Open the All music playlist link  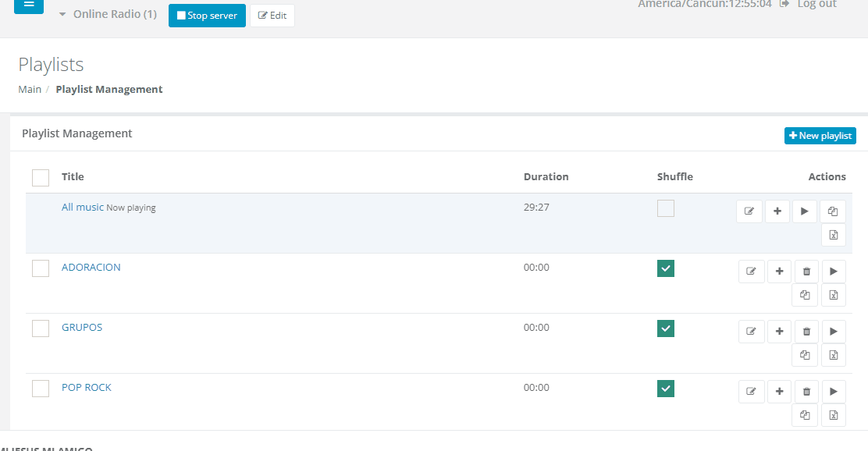click(83, 207)
